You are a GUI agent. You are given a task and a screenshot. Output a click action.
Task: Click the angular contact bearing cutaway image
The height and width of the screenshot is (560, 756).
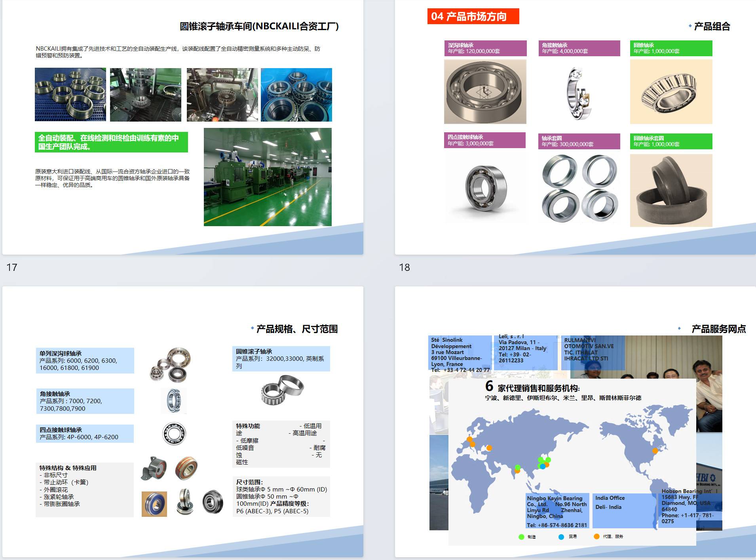point(579,93)
